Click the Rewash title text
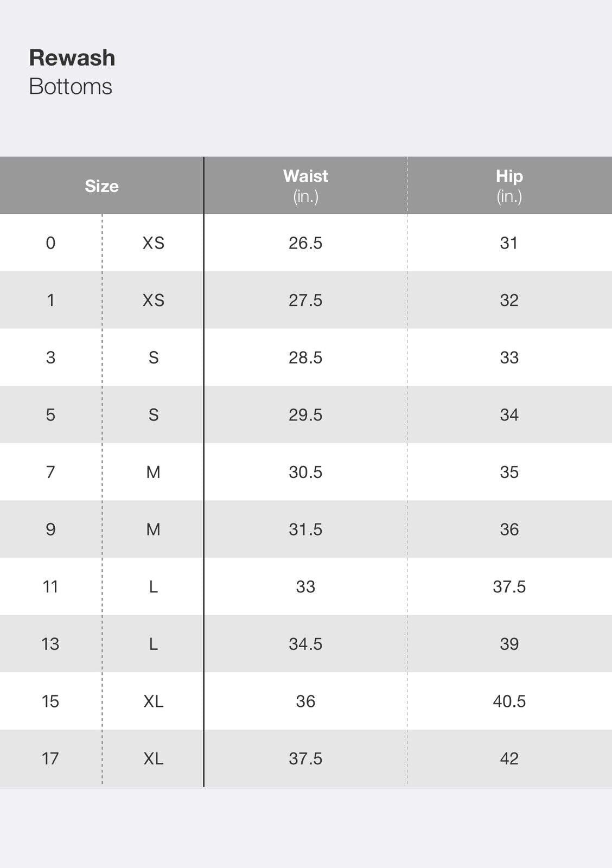The height and width of the screenshot is (868, 612). point(72,58)
